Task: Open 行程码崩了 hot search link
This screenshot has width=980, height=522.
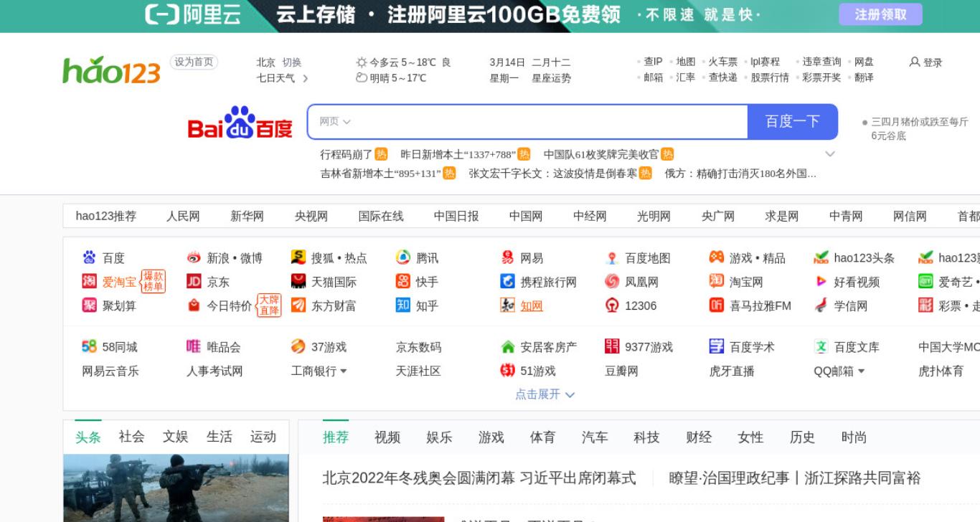Action: tap(347, 154)
